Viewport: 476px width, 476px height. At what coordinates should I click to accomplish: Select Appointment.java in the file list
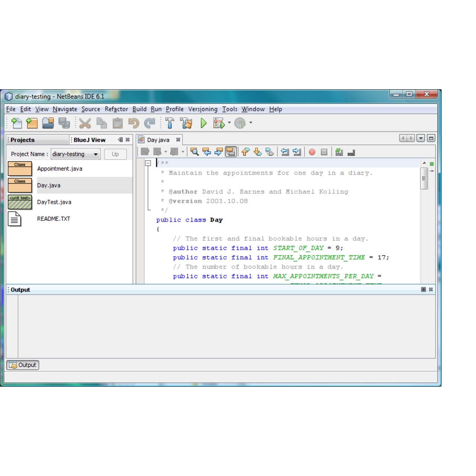tap(70, 168)
